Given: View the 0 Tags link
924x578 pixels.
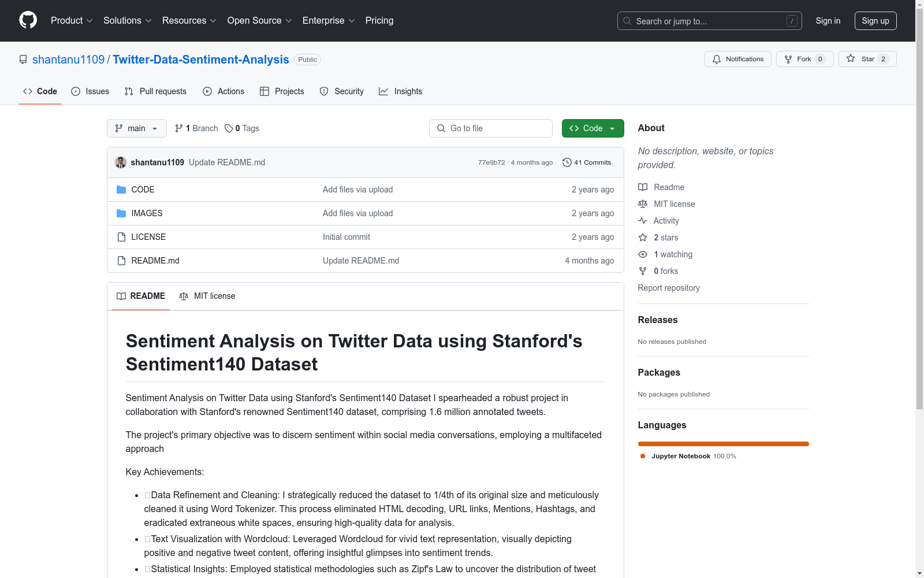Looking at the screenshot, I should coord(242,128).
